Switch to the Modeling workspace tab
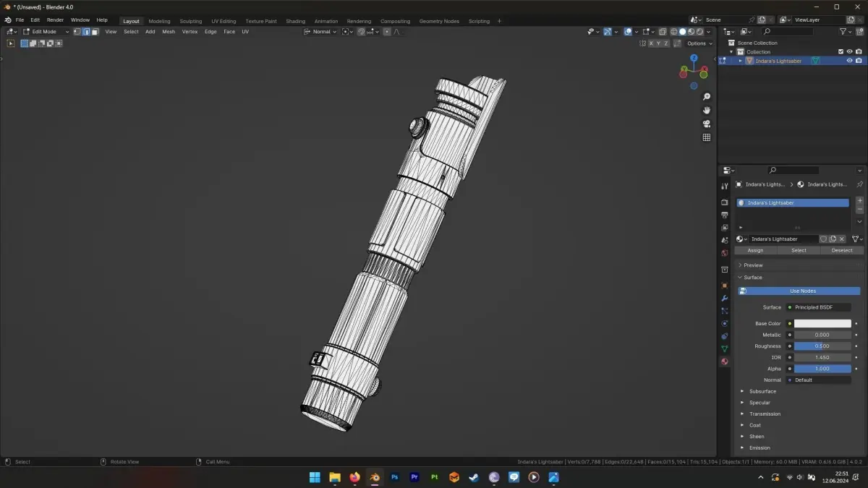 point(159,21)
